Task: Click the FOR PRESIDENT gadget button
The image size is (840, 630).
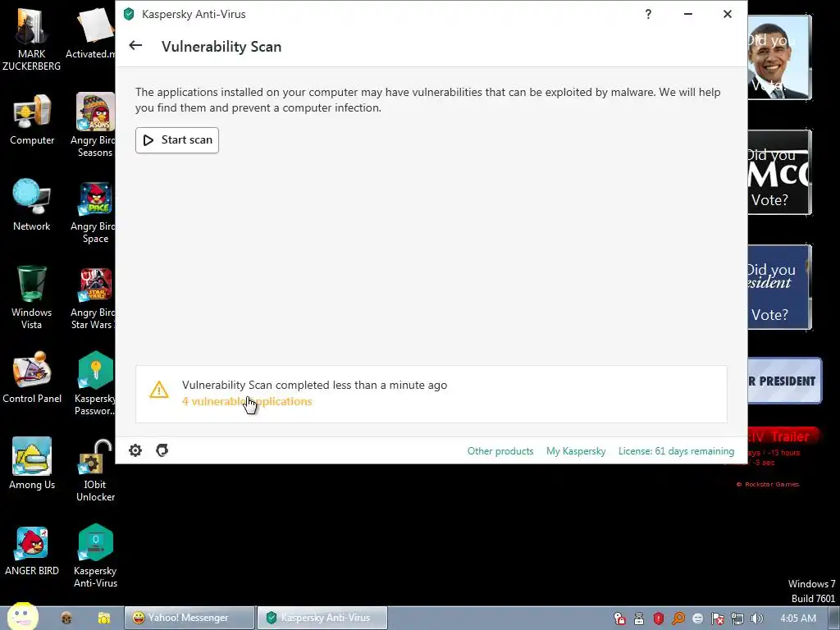Action: (x=784, y=381)
